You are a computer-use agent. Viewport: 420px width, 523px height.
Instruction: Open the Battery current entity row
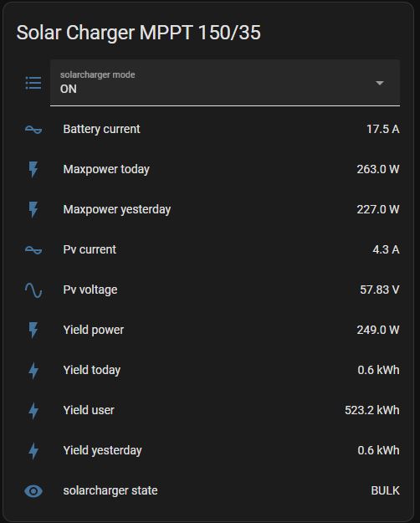click(212, 129)
